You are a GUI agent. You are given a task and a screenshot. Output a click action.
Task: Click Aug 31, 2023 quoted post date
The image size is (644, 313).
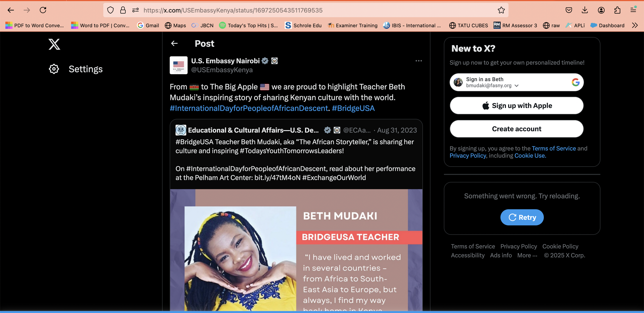tap(397, 130)
